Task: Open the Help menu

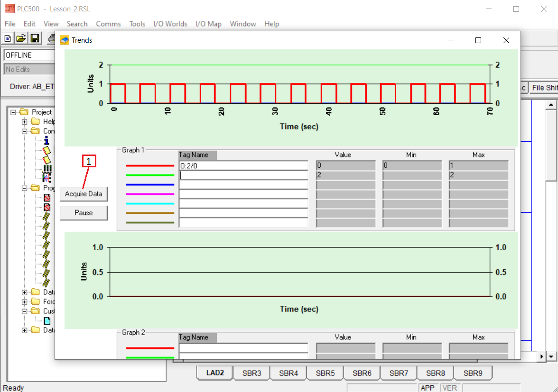Action: 271,24
